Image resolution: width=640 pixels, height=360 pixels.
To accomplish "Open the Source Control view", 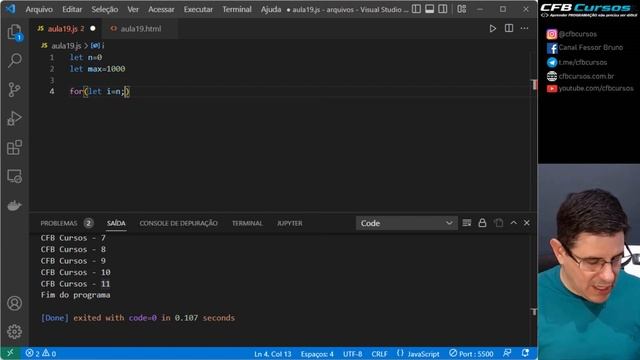I will point(15,89).
